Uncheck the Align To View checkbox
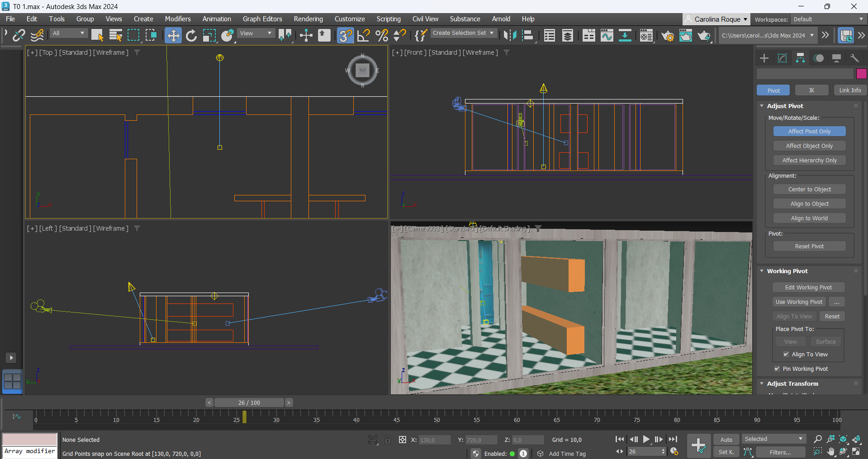The image size is (868, 459). point(786,355)
